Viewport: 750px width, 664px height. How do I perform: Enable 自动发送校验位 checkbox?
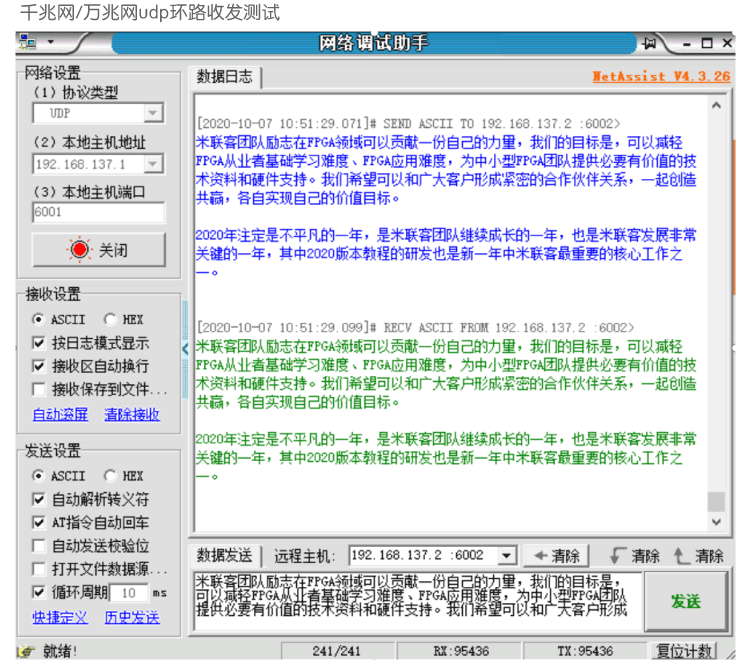pyautogui.click(x=91, y=546)
